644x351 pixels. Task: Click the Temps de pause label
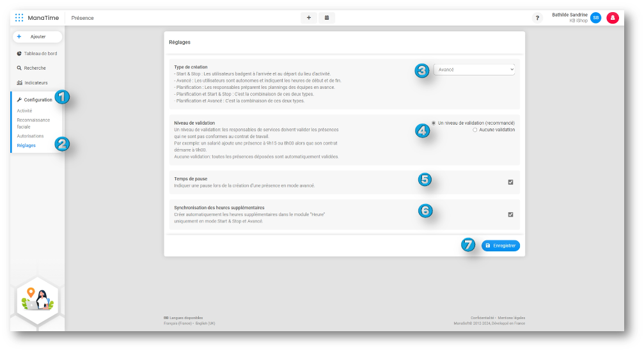pos(191,178)
